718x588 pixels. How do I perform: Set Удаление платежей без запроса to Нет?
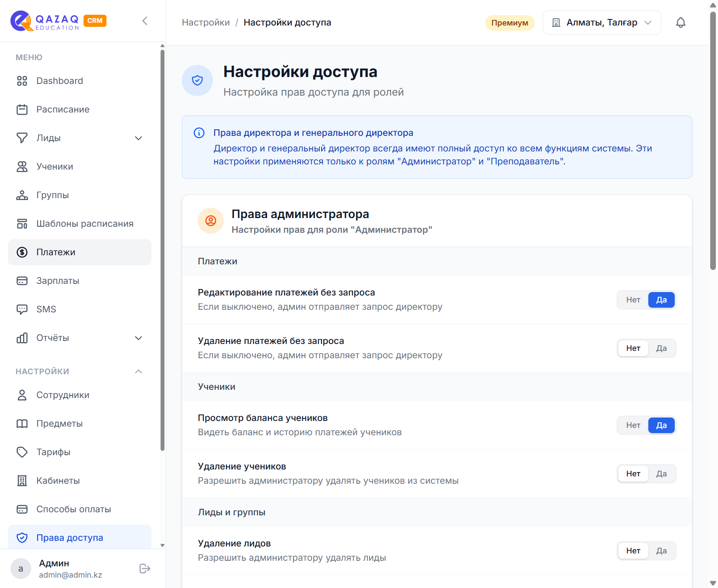coord(633,348)
